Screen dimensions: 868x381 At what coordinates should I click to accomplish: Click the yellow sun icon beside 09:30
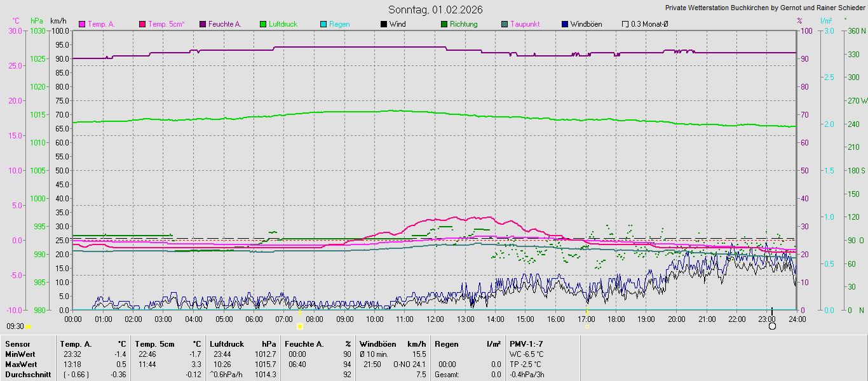[x=29, y=326]
